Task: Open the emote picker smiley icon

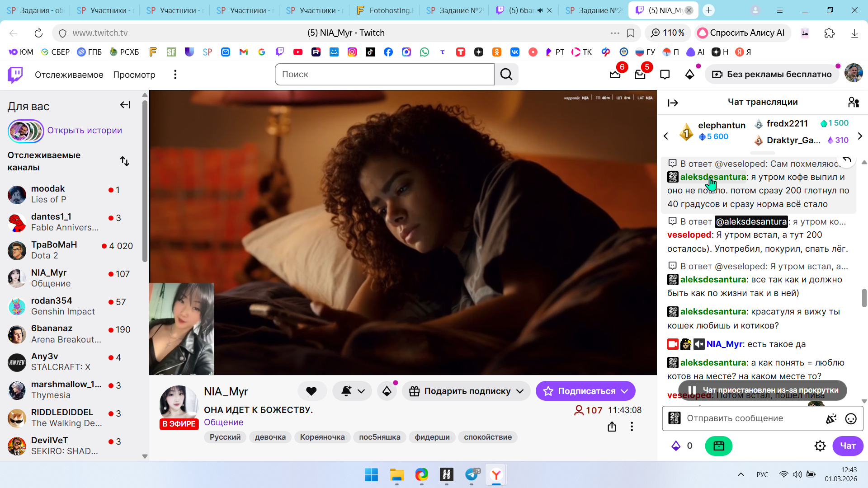Action: click(x=851, y=419)
